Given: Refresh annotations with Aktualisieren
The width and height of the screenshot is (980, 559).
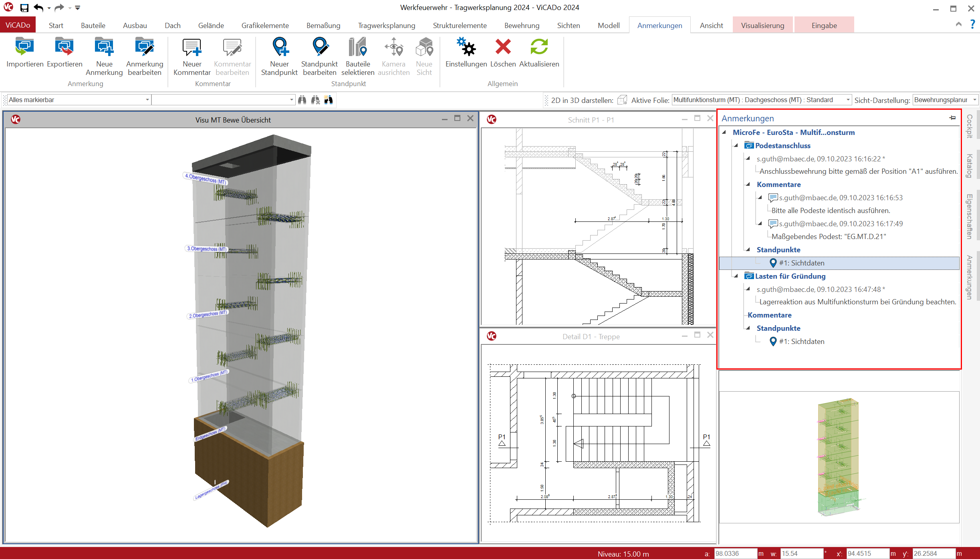Looking at the screenshot, I should (539, 47).
